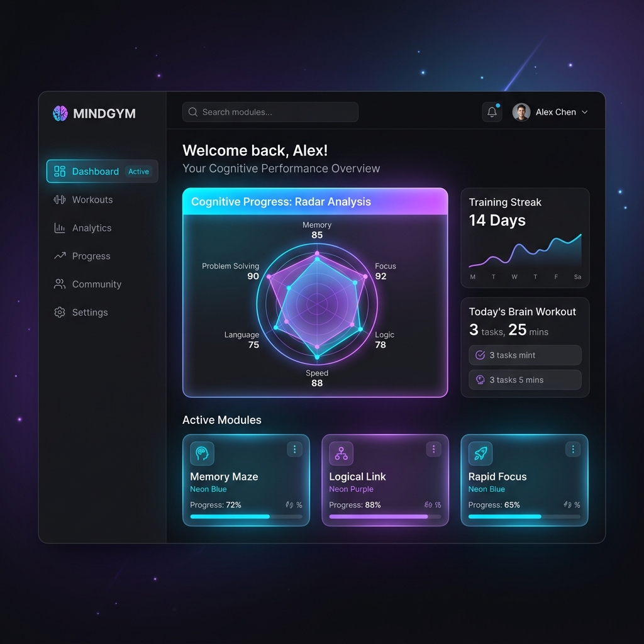Click the Dashboard grid icon in sidebar
Viewport: 644px width, 644px height.
(60, 171)
